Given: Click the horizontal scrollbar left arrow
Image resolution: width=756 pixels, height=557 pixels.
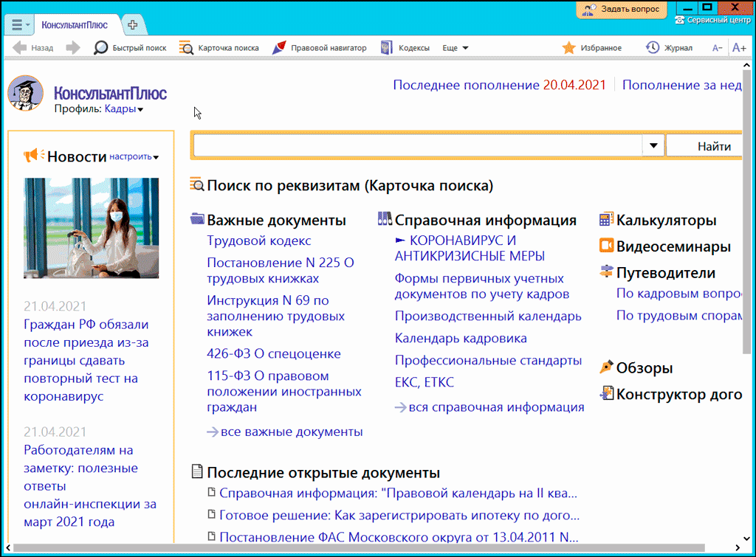Looking at the screenshot, I should click(8, 548).
